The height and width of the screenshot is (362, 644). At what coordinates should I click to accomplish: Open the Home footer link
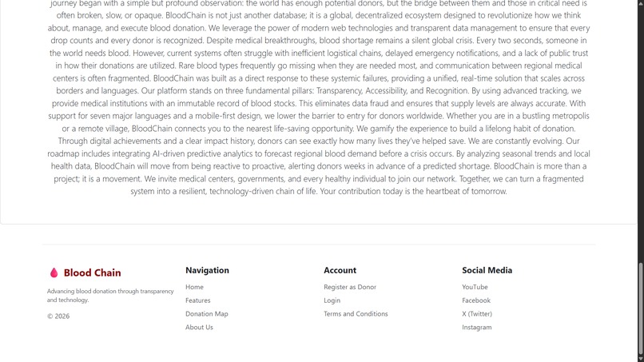(x=194, y=287)
